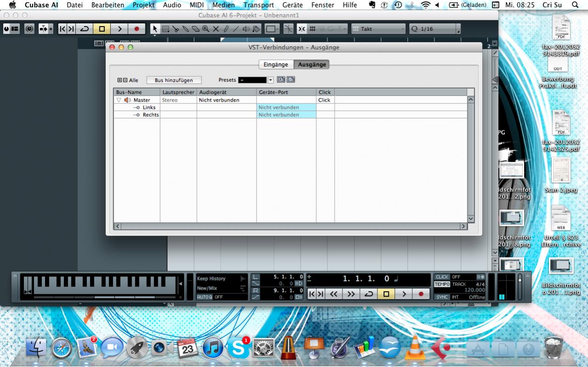Click Master bus Click cell
Screen dimensions: 588x367
[x=325, y=100]
